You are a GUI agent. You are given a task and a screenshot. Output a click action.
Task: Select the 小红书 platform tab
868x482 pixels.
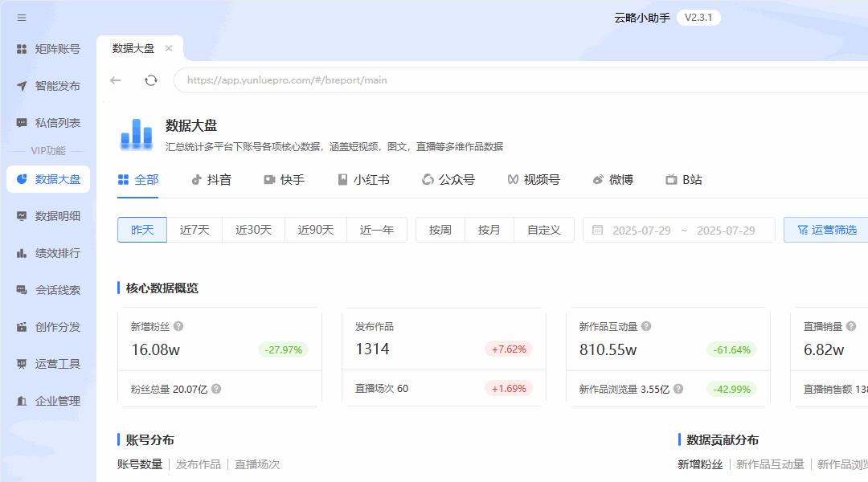coord(364,180)
